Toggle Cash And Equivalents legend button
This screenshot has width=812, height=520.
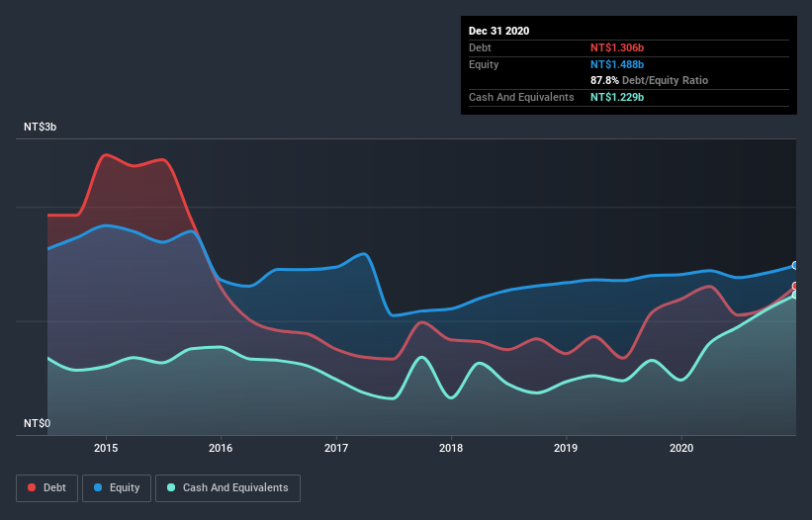227,488
